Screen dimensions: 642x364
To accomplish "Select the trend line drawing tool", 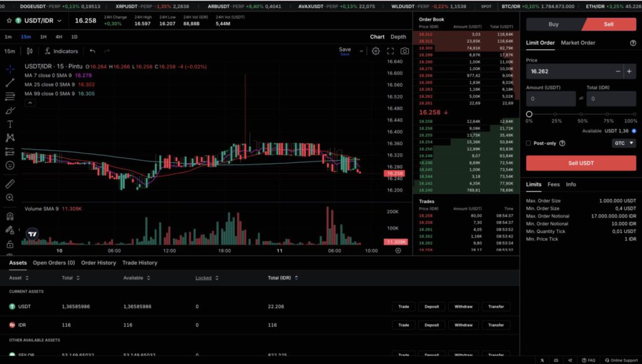I will [x=10, y=83].
